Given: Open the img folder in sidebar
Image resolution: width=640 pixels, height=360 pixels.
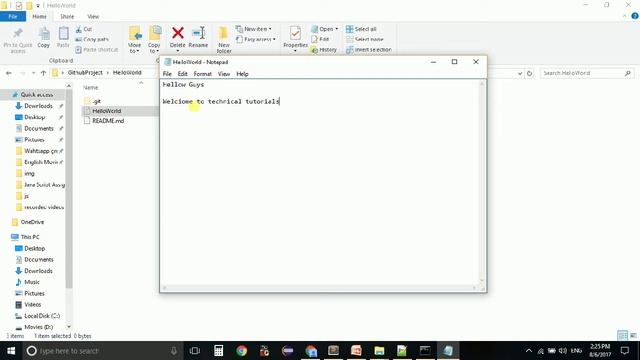Looking at the screenshot, I should click(x=29, y=173).
